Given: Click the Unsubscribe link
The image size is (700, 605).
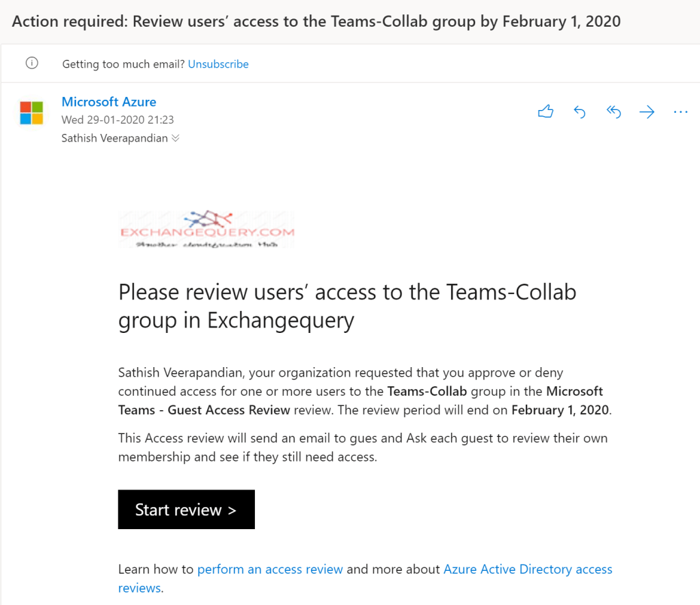Looking at the screenshot, I should (x=218, y=64).
